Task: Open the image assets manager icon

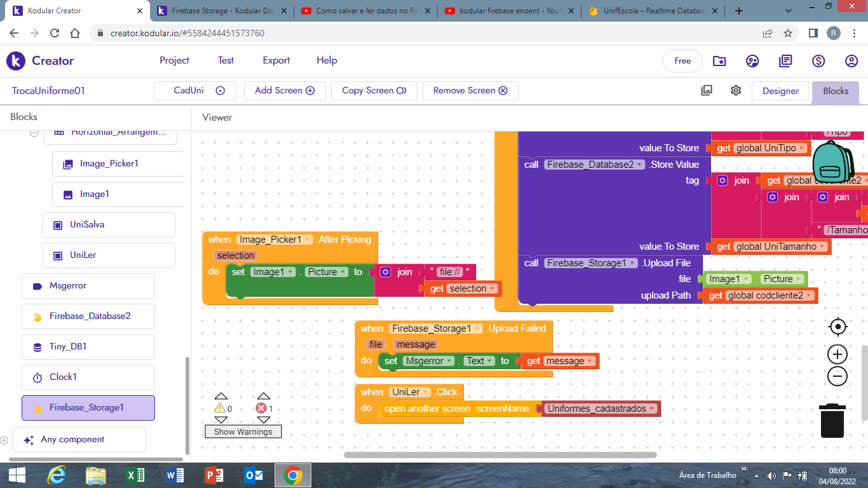Action: pyautogui.click(x=707, y=90)
